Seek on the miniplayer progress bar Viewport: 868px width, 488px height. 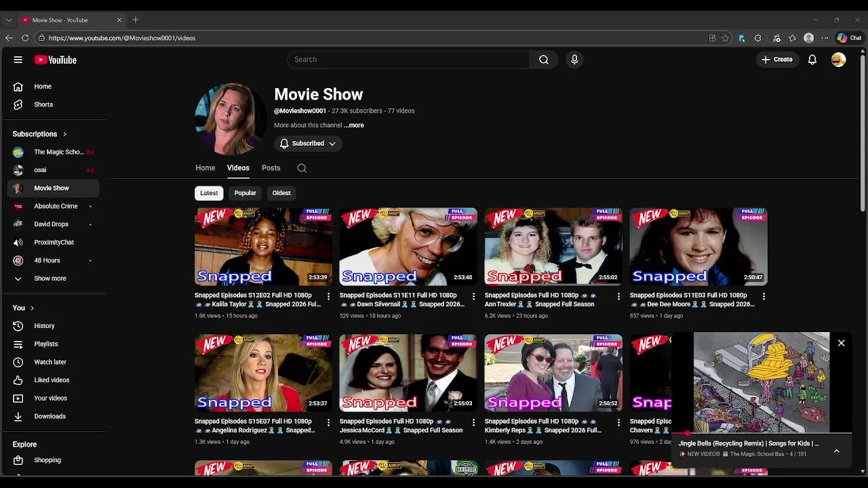pyautogui.click(x=762, y=433)
